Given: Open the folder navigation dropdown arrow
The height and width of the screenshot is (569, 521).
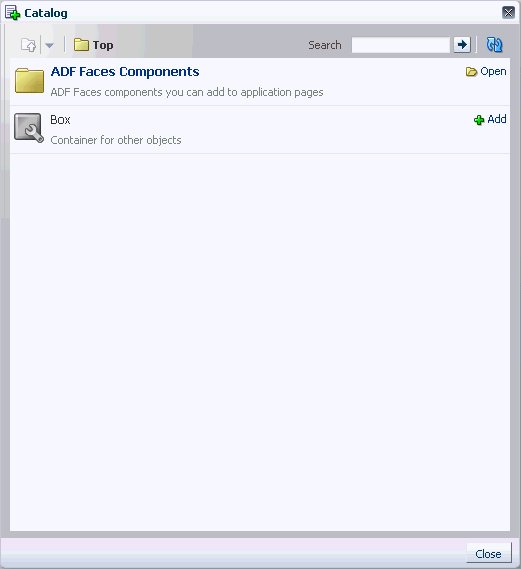Looking at the screenshot, I should click(x=49, y=45).
